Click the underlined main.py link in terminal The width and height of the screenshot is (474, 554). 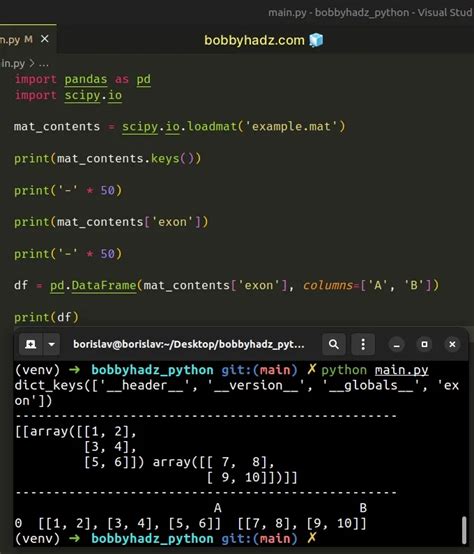click(x=401, y=370)
